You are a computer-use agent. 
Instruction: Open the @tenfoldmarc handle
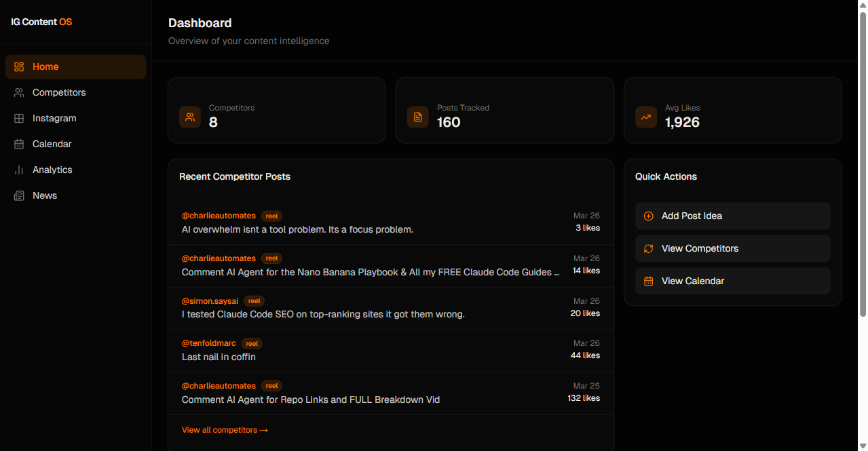coord(209,343)
